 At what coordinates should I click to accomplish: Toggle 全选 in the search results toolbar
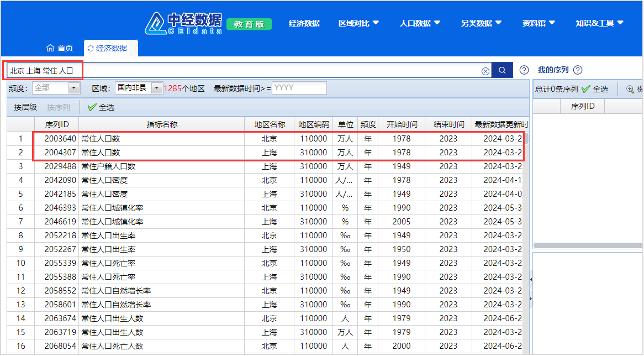pos(101,107)
